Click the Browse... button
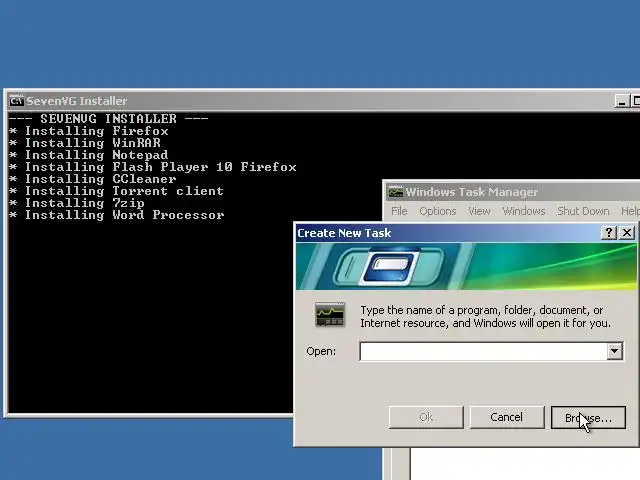640x480 pixels. click(x=588, y=418)
